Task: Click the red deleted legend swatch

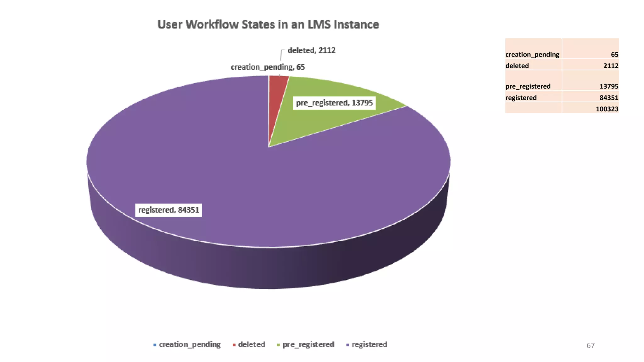Action: pyautogui.click(x=234, y=345)
